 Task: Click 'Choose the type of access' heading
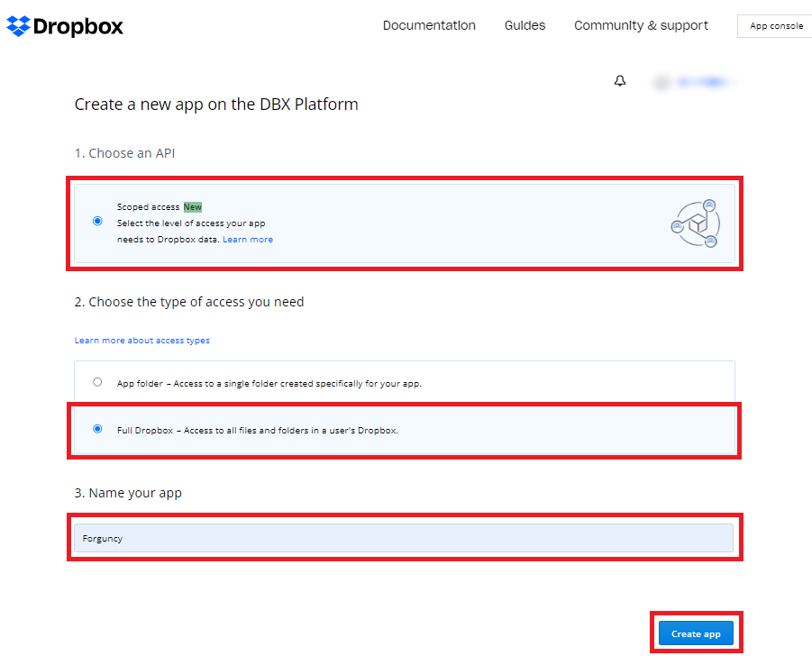tap(189, 302)
